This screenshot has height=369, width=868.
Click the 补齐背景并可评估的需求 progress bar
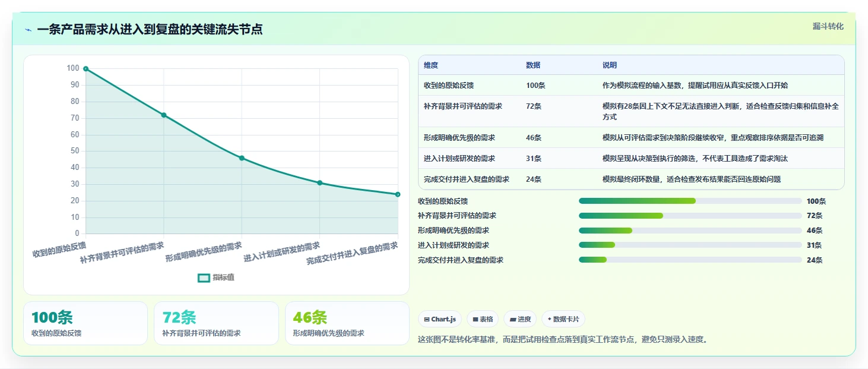click(x=690, y=216)
